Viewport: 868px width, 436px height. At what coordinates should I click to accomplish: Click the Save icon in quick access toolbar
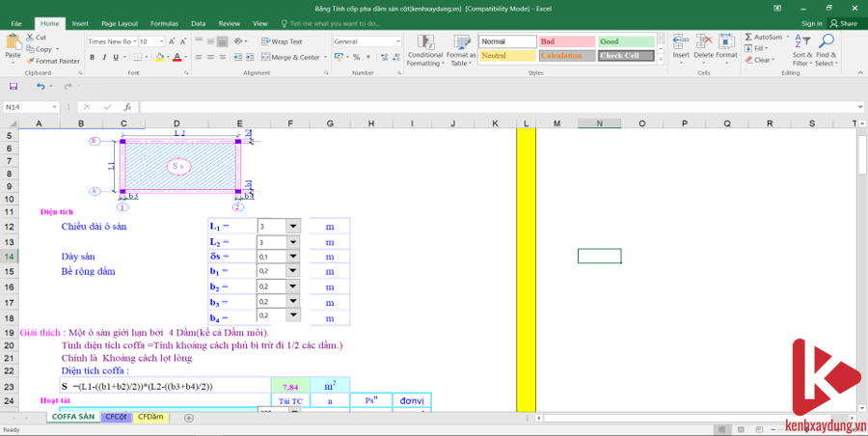14,86
